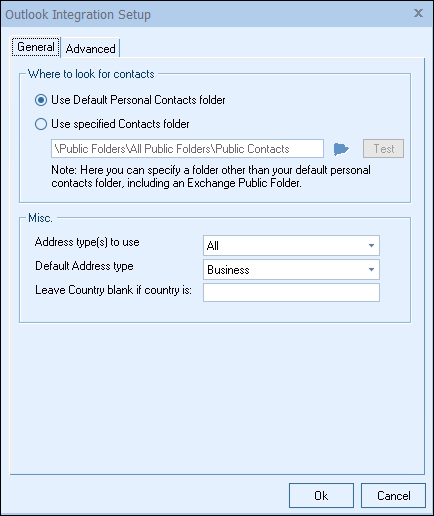This screenshot has width=434, height=516.
Task: Click the Note text about Exchange Public Folder
Action: (211, 177)
